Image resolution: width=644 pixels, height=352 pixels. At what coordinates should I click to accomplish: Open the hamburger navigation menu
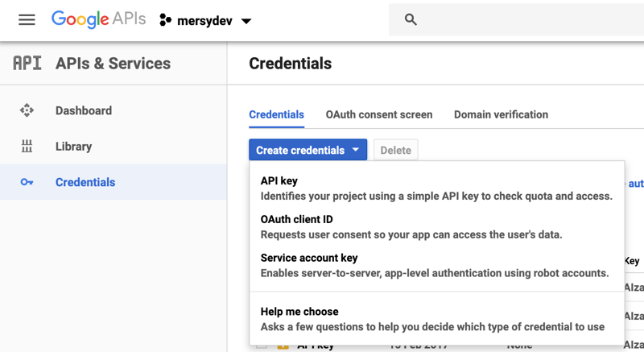(27, 20)
